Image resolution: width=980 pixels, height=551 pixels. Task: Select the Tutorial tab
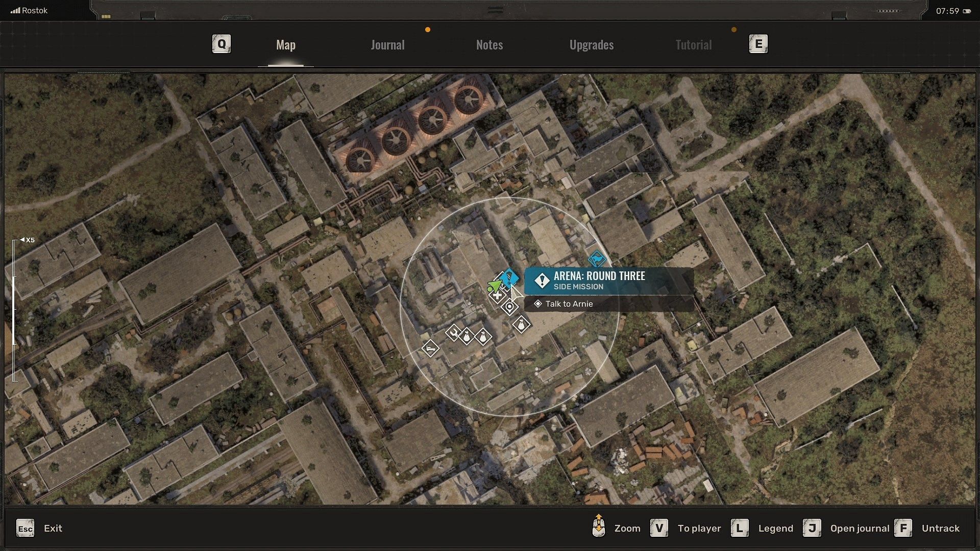click(693, 45)
